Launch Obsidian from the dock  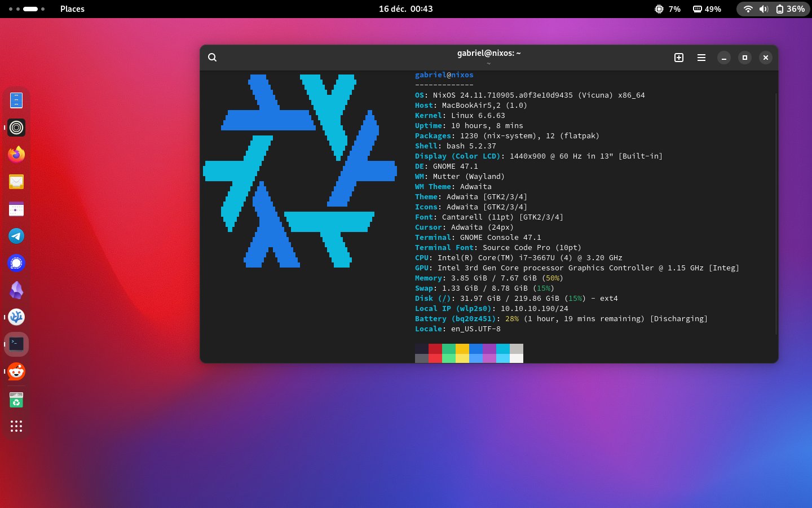coord(16,290)
